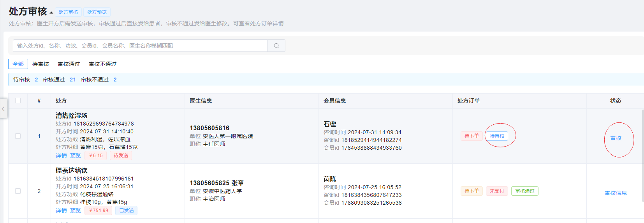The height and width of the screenshot is (223, 644).
Task: Click the 处方 column header
Action: pos(61,101)
